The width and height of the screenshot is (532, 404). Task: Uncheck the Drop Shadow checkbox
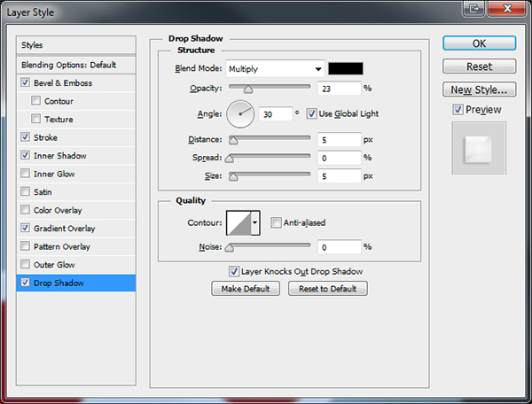point(25,283)
